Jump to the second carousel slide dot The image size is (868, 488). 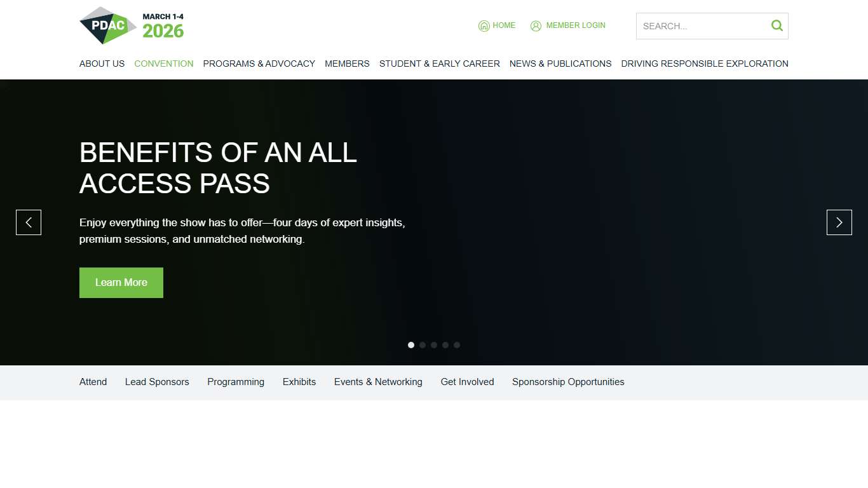tap(423, 345)
